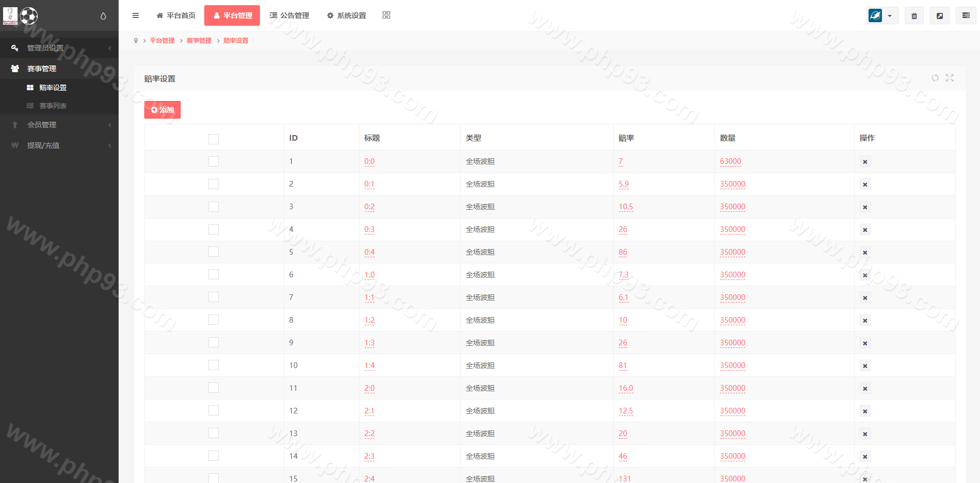980x483 pixels.
Task: Open the 系统设置 top menu
Action: [x=347, y=15]
